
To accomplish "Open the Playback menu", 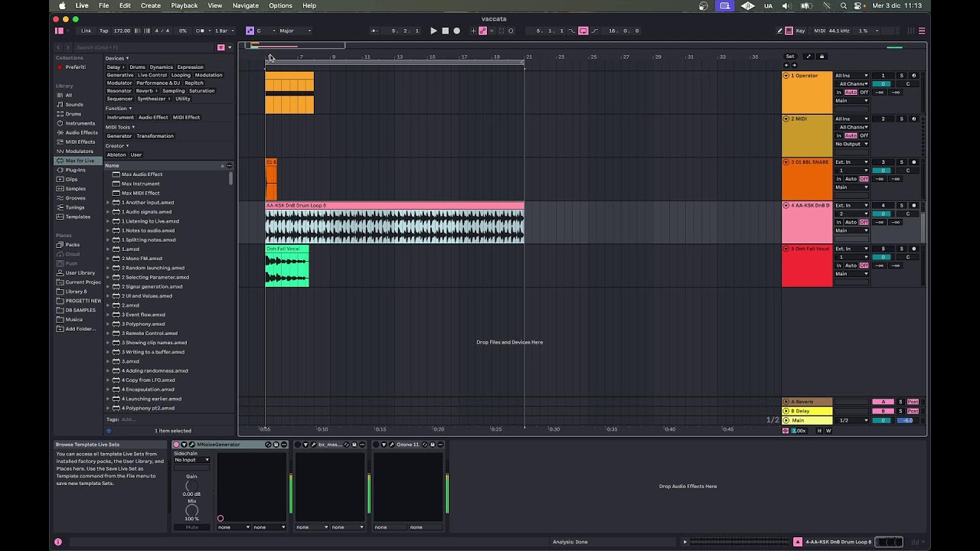I will point(184,5).
